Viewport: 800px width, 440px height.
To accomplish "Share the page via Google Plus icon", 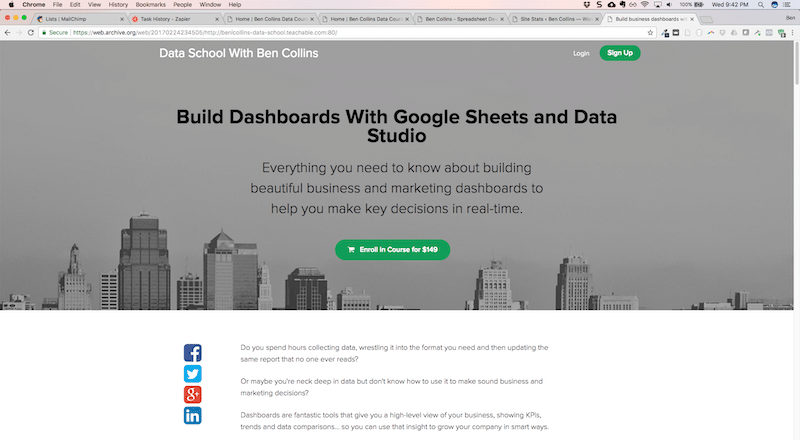I will [192, 395].
